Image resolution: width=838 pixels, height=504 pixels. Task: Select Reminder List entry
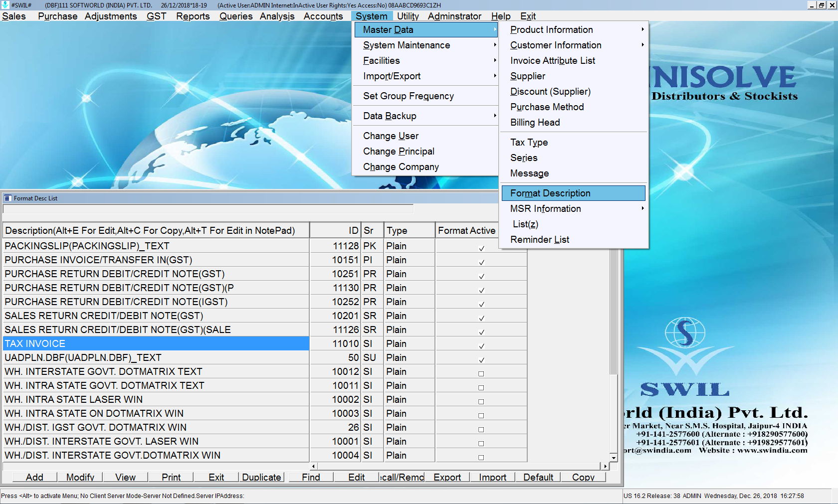coord(574,240)
